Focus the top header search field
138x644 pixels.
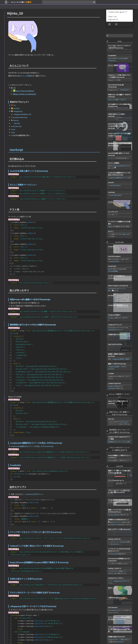(69, 2)
